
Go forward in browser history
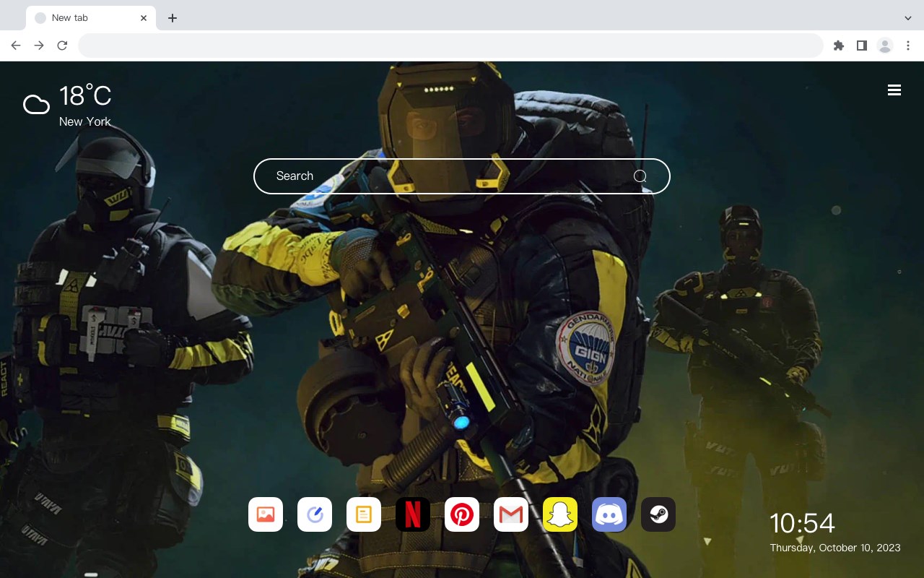39,46
